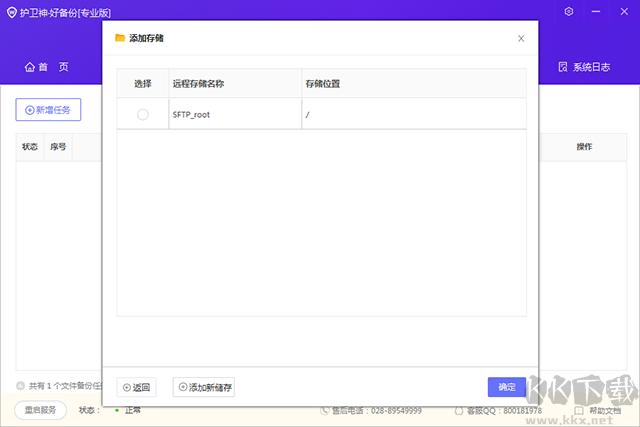Click the 选择 column header
This screenshot has width=640, height=427.
[143, 84]
